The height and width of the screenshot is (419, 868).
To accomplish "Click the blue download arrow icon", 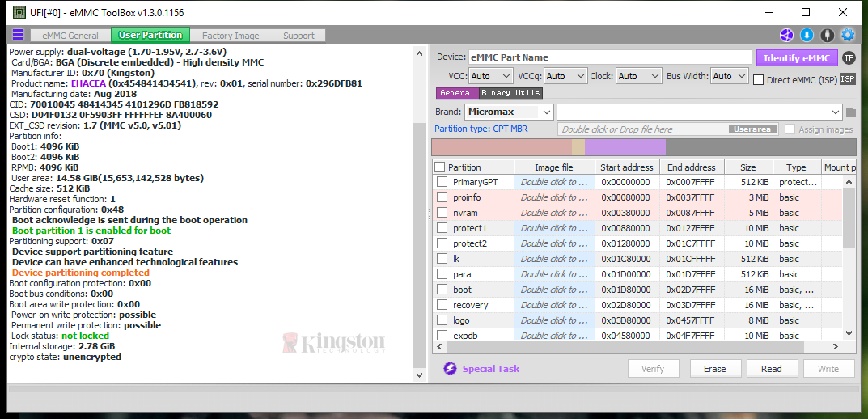I will click(x=807, y=35).
